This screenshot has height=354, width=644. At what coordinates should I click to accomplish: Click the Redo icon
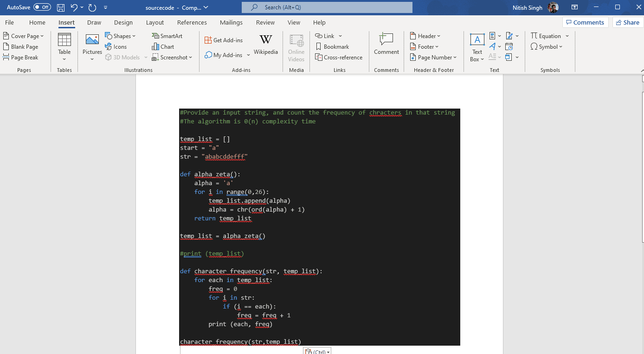tap(92, 7)
